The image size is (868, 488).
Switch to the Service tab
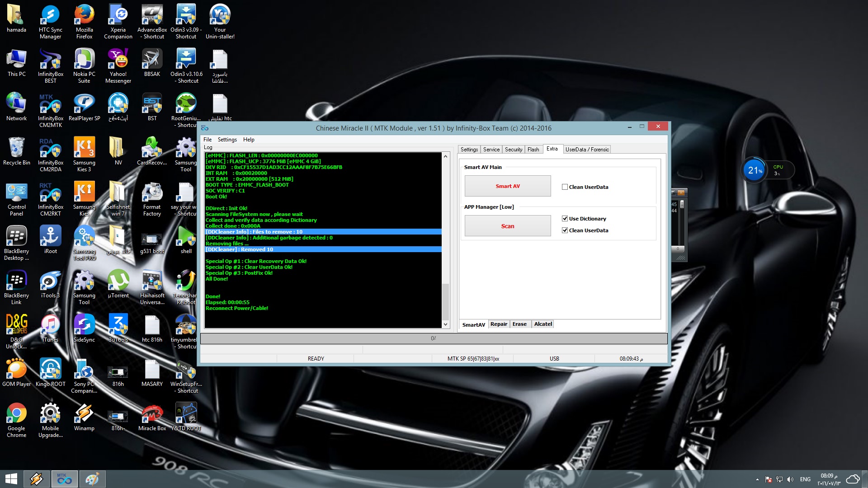coord(491,150)
